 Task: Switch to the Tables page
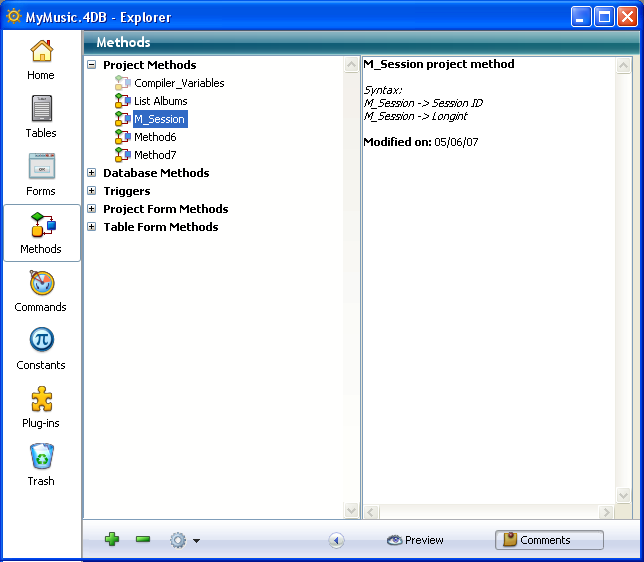tap(41, 117)
